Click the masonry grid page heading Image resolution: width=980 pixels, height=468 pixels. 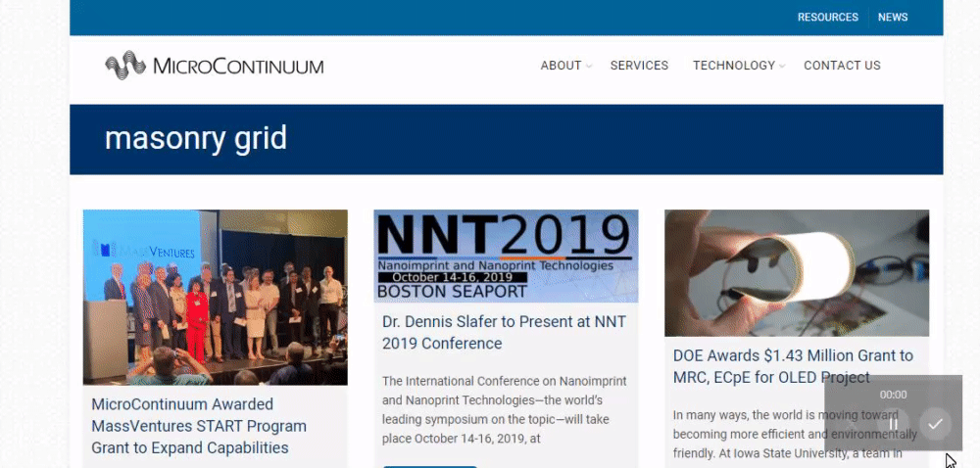click(196, 138)
